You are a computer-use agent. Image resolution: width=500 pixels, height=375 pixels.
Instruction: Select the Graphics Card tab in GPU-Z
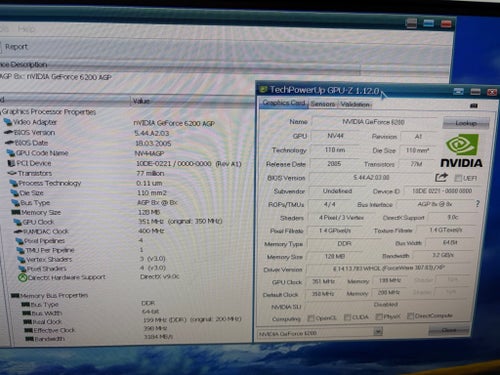click(284, 102)
